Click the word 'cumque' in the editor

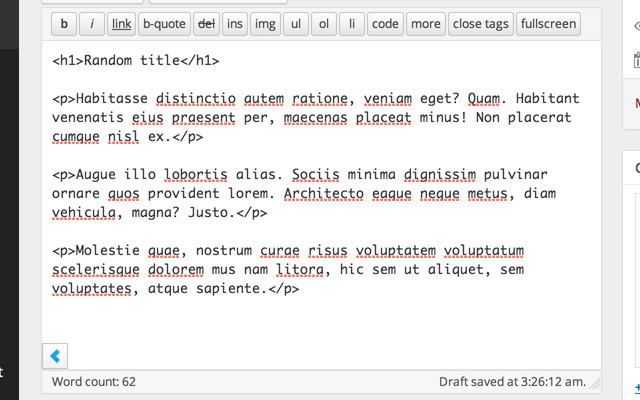coord(76,137)
